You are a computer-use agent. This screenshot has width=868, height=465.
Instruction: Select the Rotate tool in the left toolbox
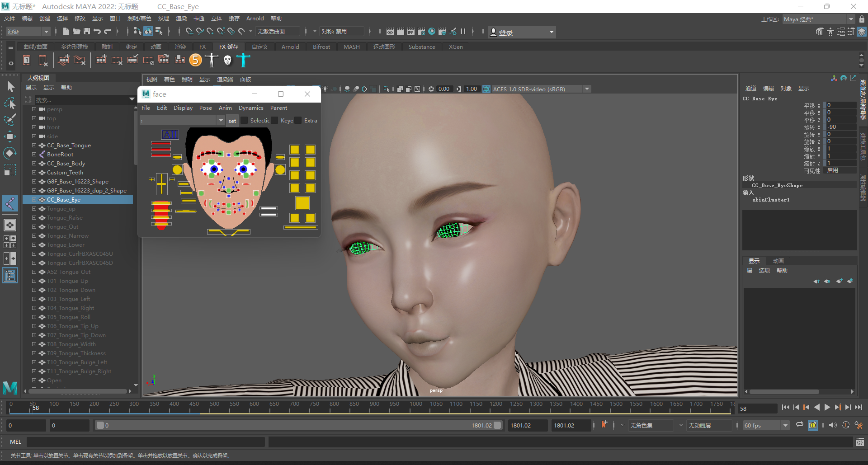[10, 153]
